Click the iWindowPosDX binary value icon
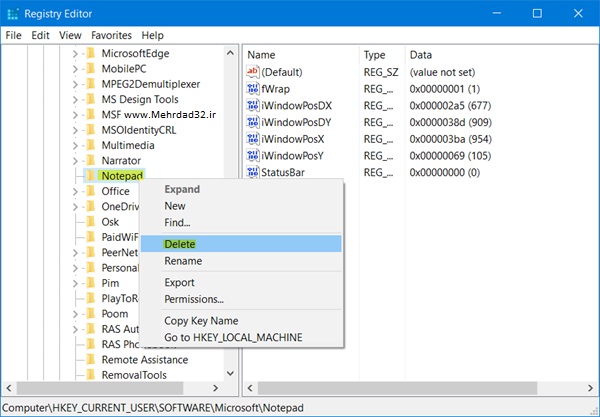Image resolution: width=600 pixels, height=417 pixels. click(253, 105)
